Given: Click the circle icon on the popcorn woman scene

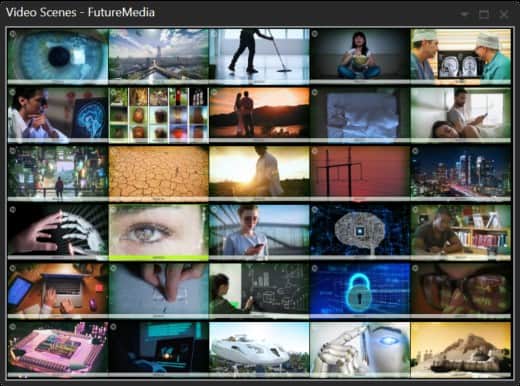Looking at the screenshot, I should (315, 34).
